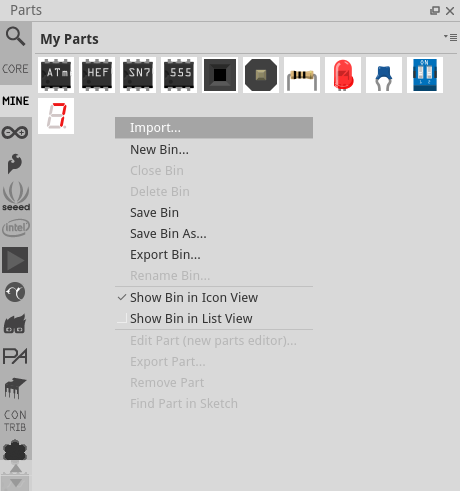Select the Arduino parts bin icon

pyautogui.click(x=15, y=133)
